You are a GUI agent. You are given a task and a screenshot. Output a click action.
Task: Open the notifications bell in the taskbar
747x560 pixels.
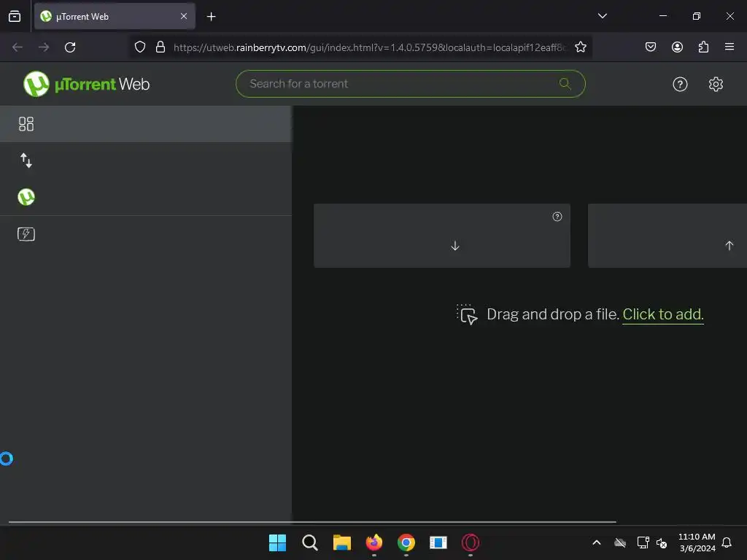[727, 542]
